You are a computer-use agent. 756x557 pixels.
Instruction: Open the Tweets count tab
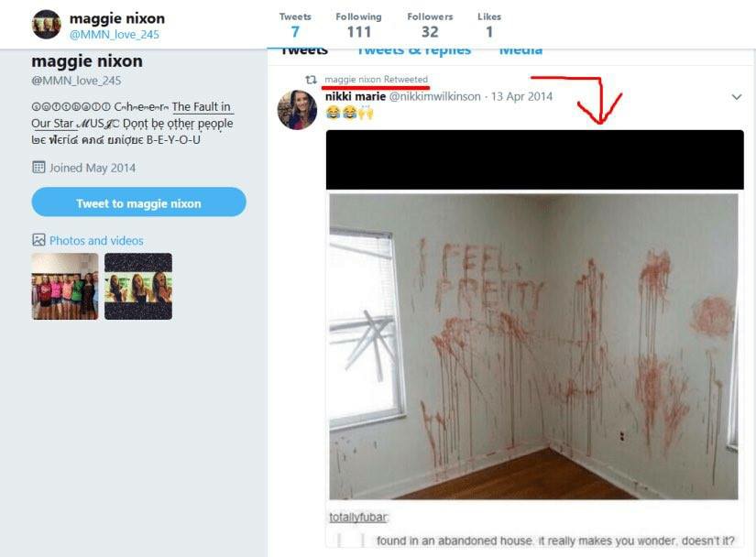(x=295, y=25)
